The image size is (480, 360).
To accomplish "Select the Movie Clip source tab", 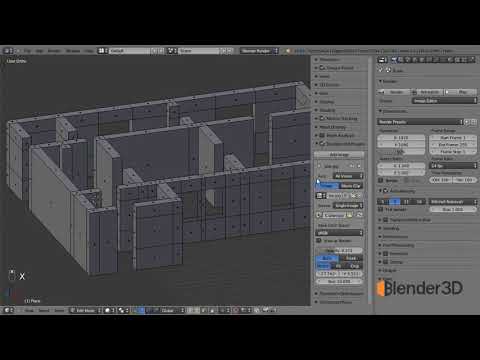I will (350, 186).
